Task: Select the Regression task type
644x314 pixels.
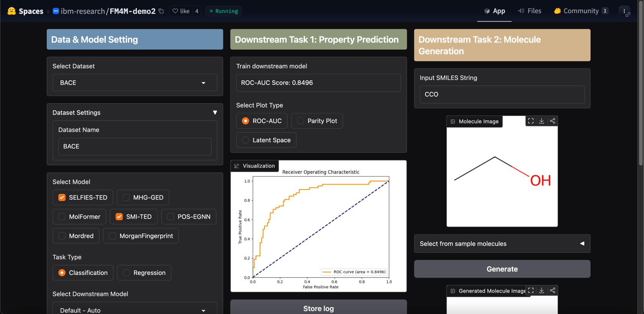Action: [x=127, y=273]
